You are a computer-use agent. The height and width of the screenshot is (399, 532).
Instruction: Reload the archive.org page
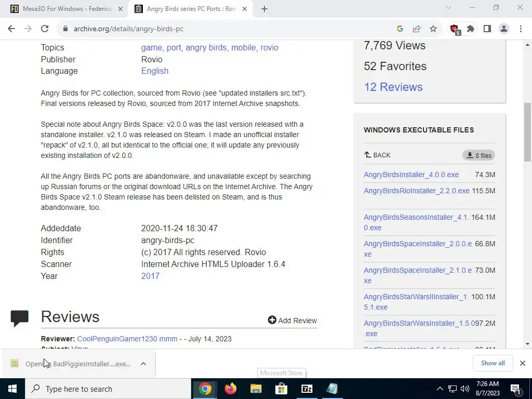tap(45, 29)
